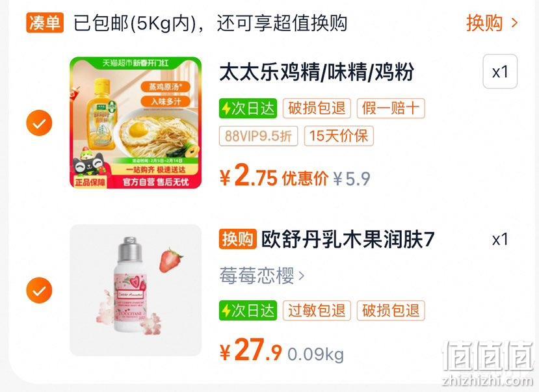Open the L'Occitane lotion product thumbnail
The width and height of the screenshot is (539, 392).
[136, 291]
